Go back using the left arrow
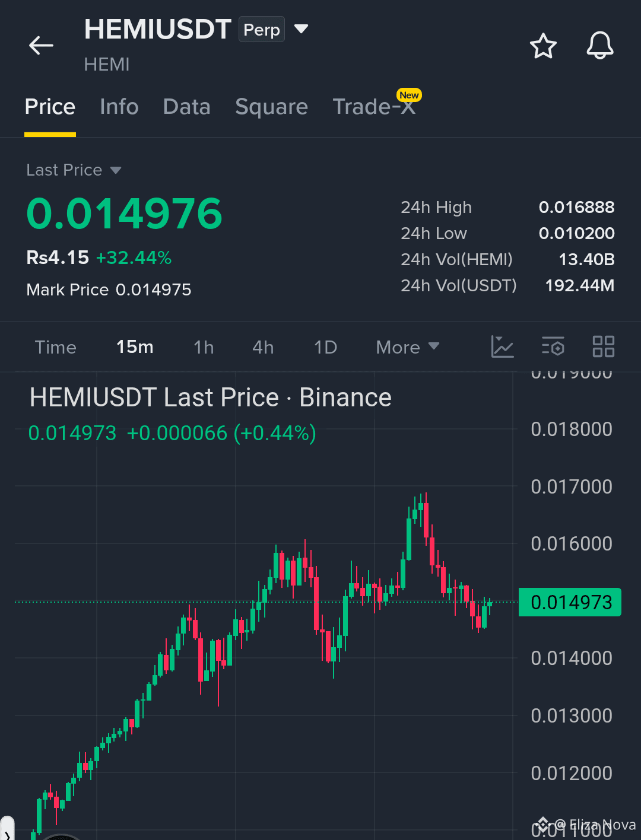 [x=41, y=45]
